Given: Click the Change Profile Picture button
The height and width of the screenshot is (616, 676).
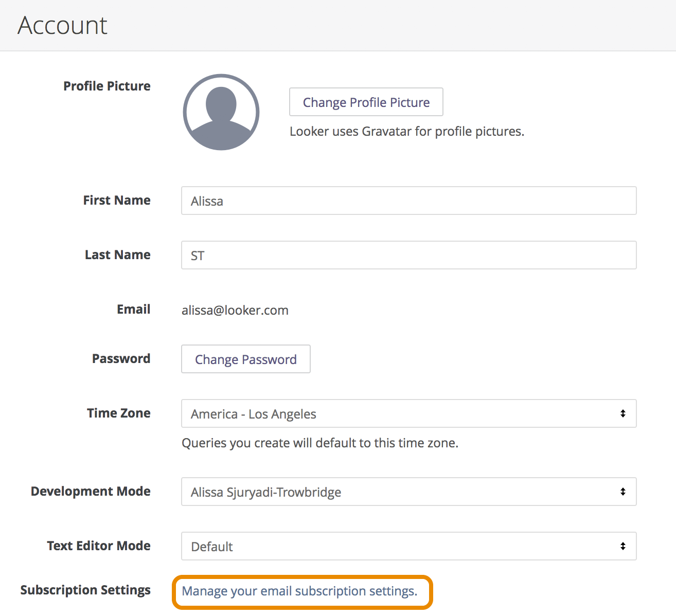Looking at the screenshot, I should 366,102.
